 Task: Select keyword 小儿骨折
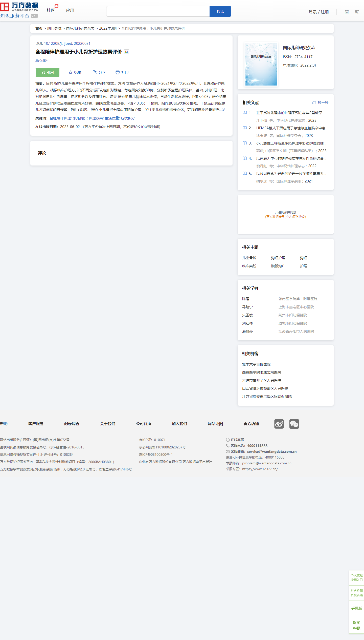point(80,118)
